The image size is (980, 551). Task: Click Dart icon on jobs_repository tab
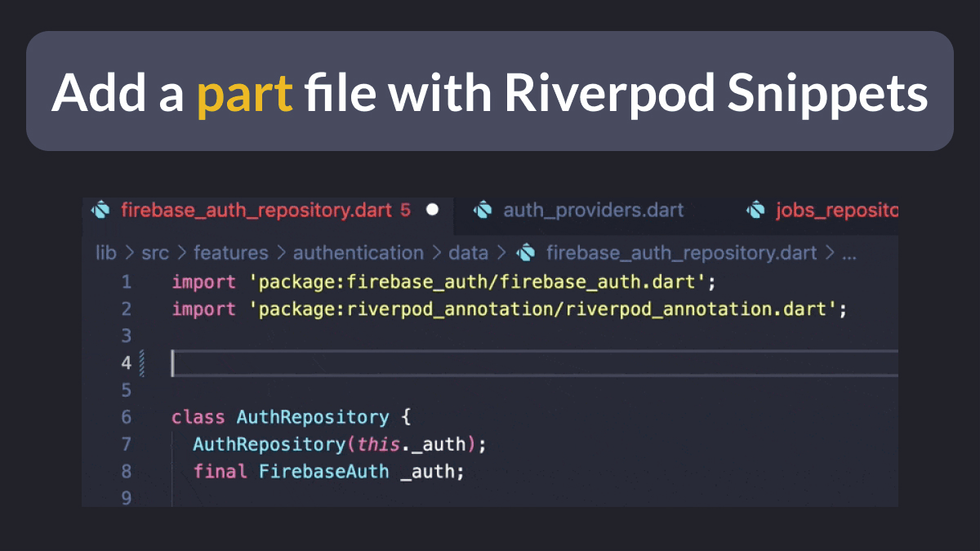(755, 211)
